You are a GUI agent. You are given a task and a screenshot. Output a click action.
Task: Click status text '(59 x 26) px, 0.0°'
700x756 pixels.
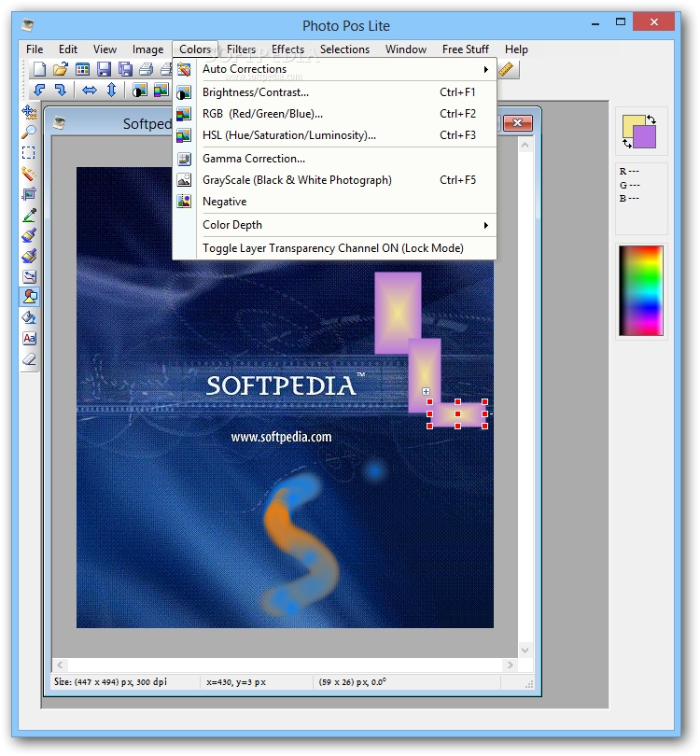(353, 682)
